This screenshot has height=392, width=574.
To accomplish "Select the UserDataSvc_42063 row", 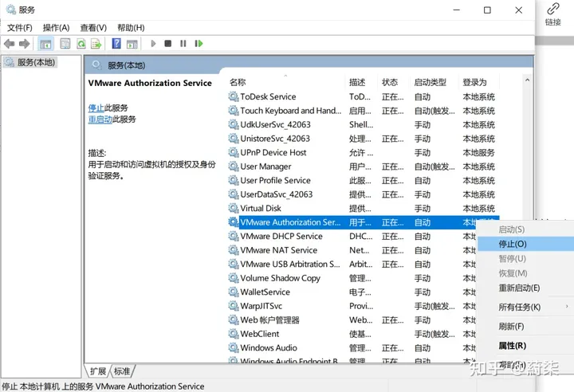I will (363, 194).
